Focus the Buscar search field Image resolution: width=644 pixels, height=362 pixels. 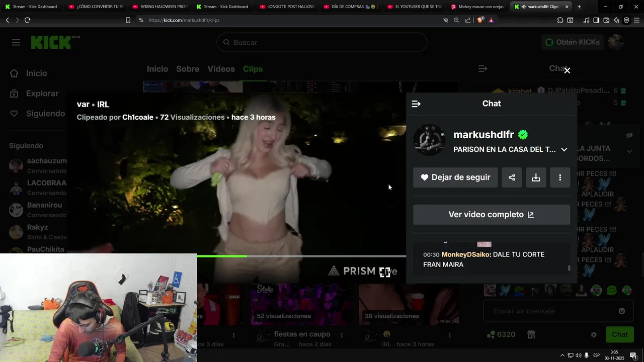tap(322, 42)
